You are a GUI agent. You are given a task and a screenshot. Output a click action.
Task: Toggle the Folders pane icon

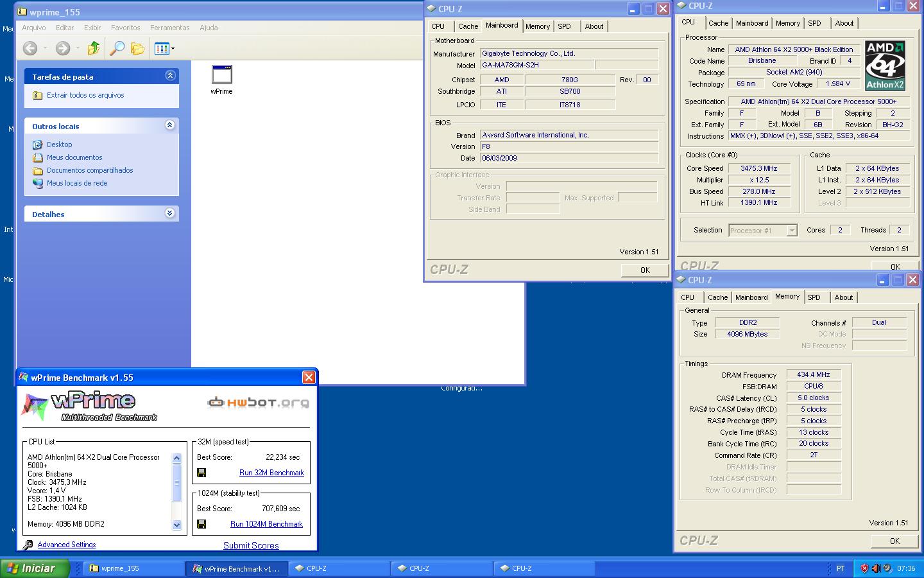(x=137, y=48)
